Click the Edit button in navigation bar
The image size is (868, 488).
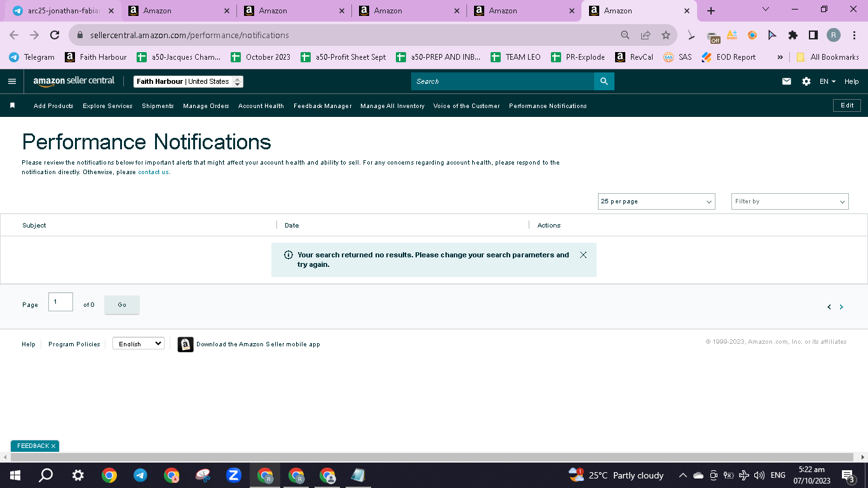pyautogui.click(x=847, y=105)
